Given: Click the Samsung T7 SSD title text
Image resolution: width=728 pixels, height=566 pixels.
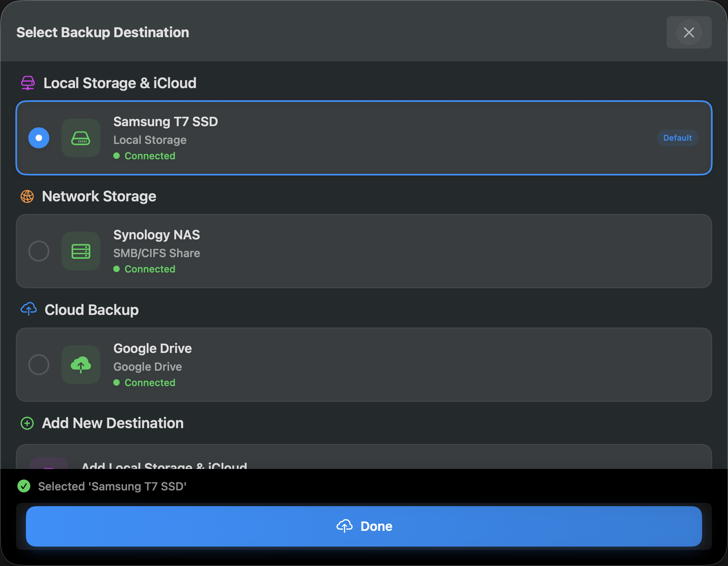Looking at the screenshot, I should click(x=165, y=122).
